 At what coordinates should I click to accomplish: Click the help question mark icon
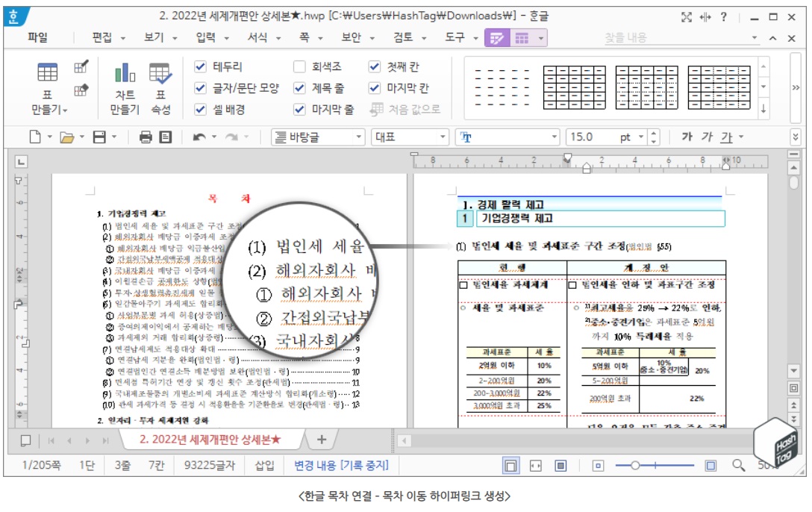coord(723,17)
